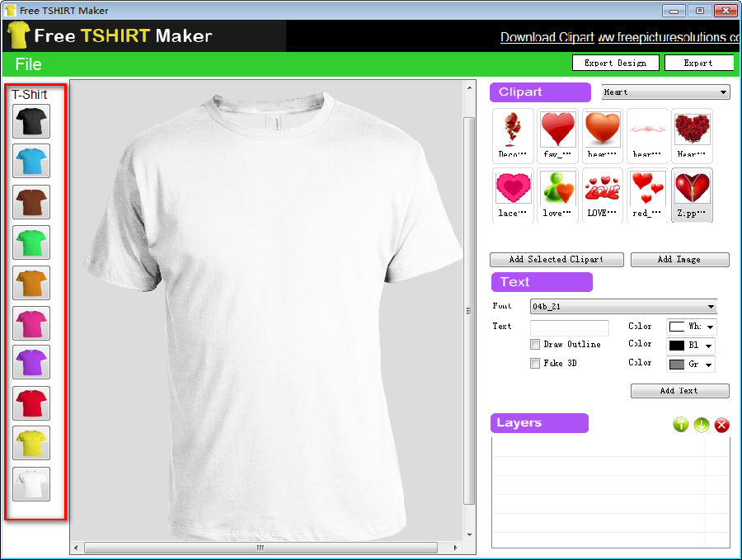
Task: Select the pink T-shirt color
Action: [31, 323]
